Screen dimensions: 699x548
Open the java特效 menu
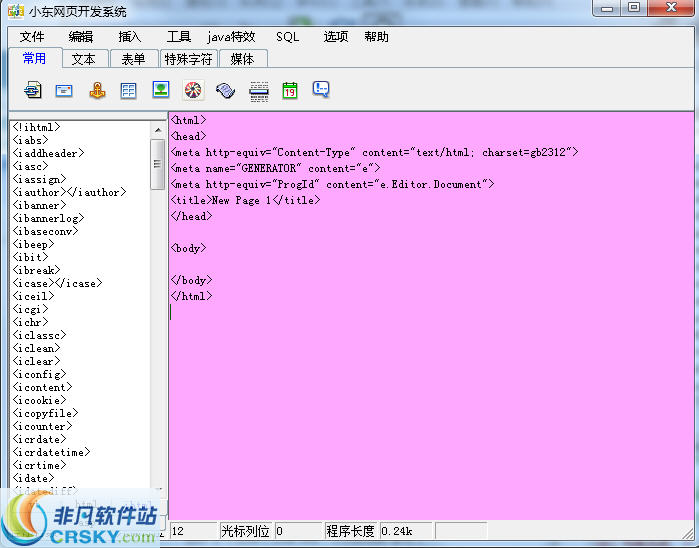231,37
